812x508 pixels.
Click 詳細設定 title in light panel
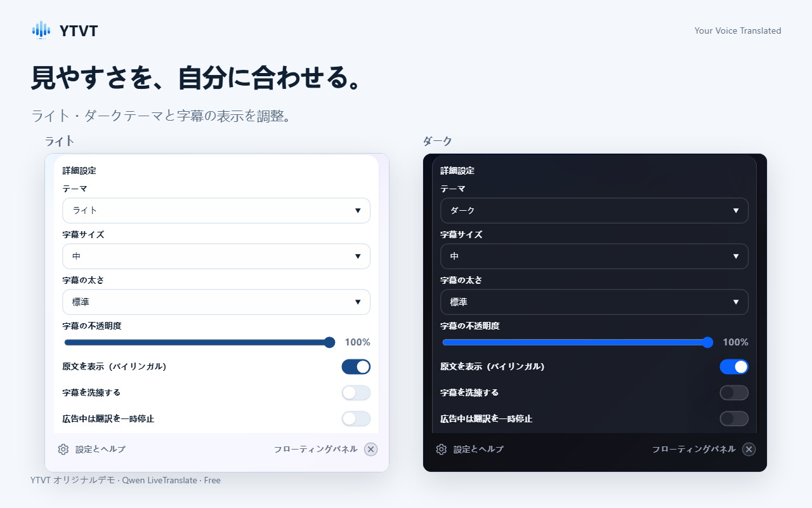[79, 170]
